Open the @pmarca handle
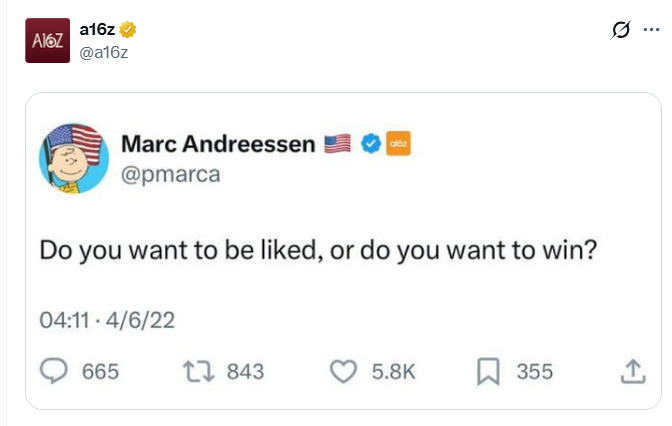The image size is (672, 426). 170,174
